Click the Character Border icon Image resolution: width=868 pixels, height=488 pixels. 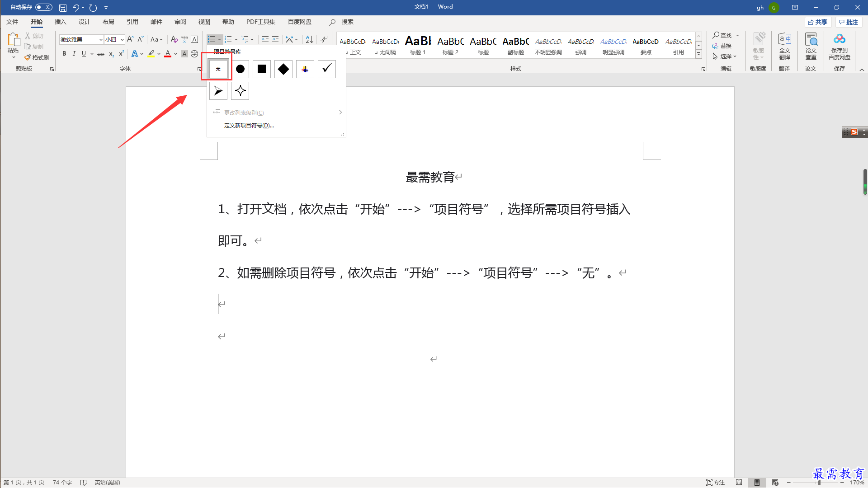pos(194,39)
